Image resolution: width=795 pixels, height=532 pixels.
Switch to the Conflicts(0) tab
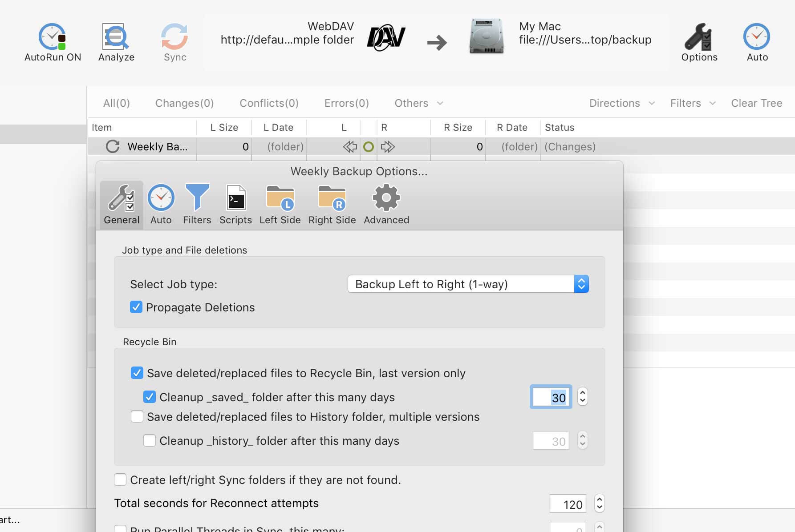click(x=269, y=103)
